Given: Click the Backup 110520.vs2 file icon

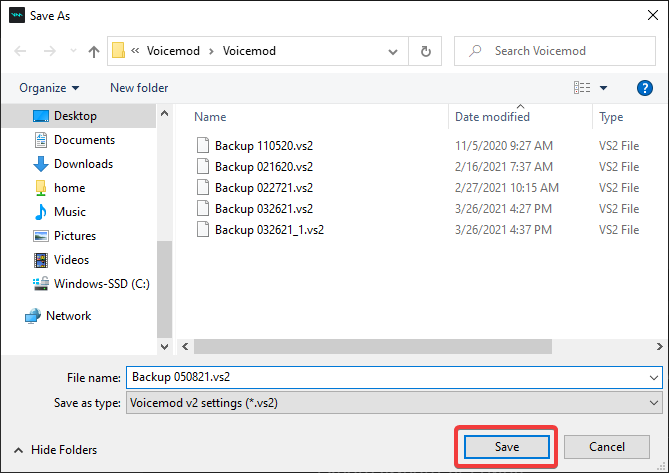Looking at the screenshot, I should pos(203,145).
